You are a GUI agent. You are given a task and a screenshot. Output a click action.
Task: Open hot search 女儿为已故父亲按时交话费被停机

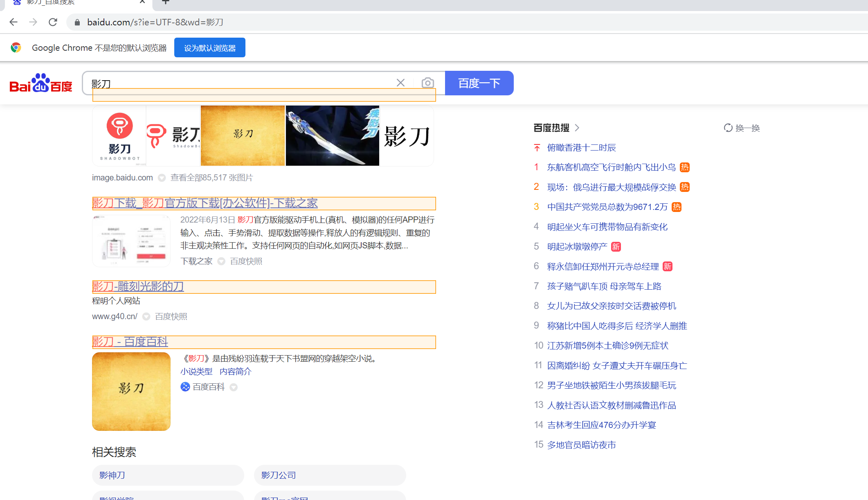[612, 306]
